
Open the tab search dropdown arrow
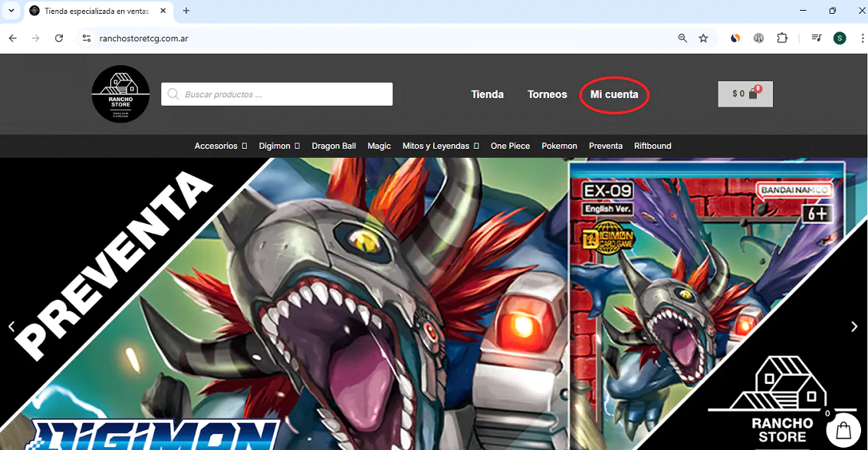coord(11,11)
